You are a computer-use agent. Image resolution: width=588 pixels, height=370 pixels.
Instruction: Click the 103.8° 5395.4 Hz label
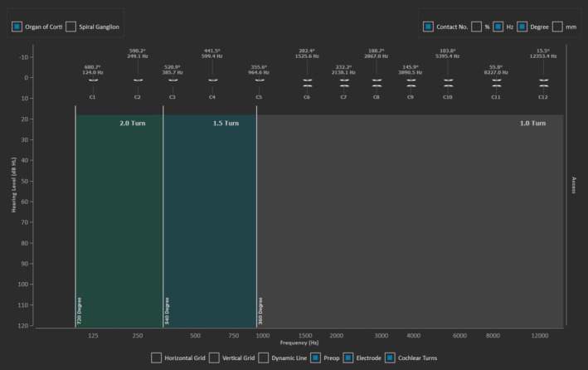(x=447, y=53)
